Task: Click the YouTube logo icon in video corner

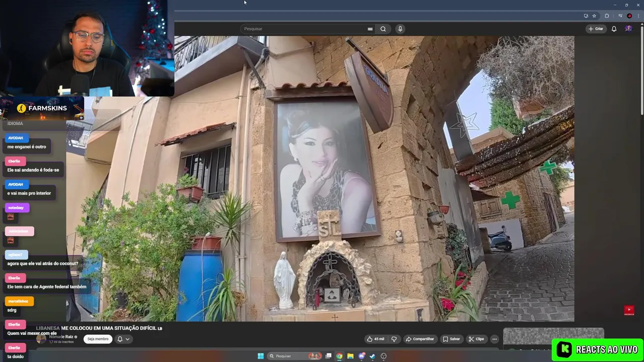Action: click(x=629, y=310)
